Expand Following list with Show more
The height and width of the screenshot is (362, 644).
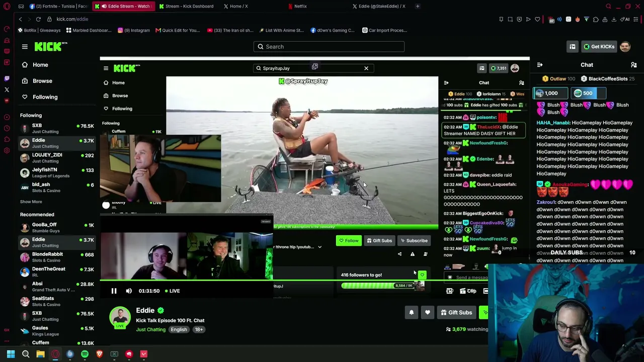coord(31,202)
